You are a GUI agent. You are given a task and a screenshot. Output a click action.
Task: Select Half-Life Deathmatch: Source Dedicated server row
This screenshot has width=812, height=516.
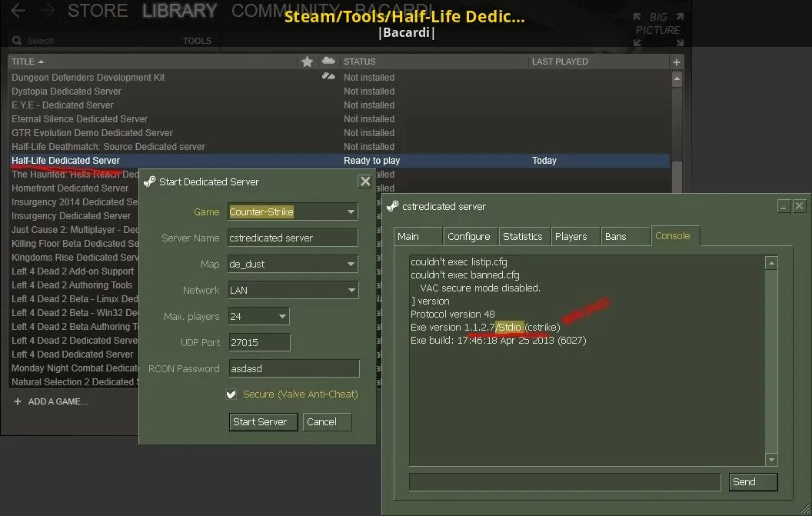pos(340,147)
